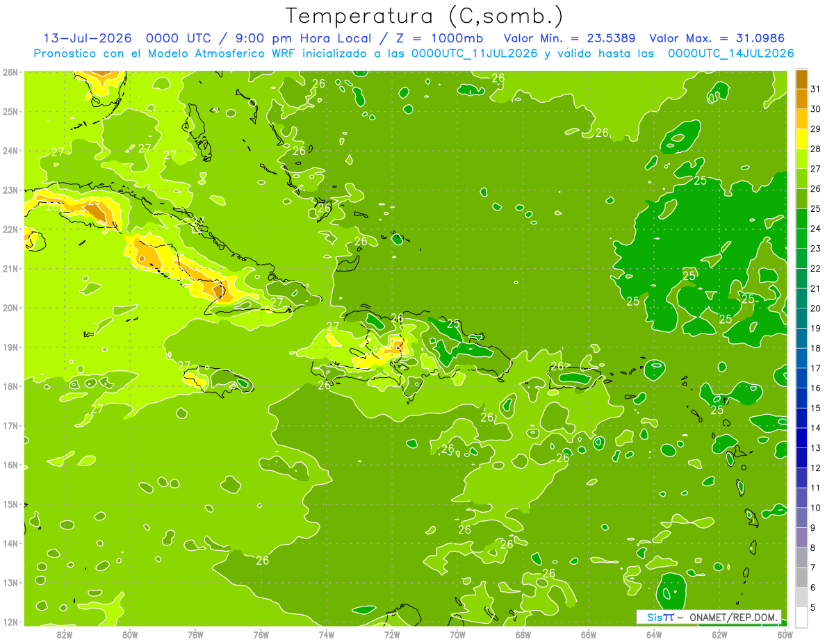This screenshot has height=644, width=834.
Task: Click the valid-until time "0000UTC_14JUL2026"
Action: click(730, 53)
